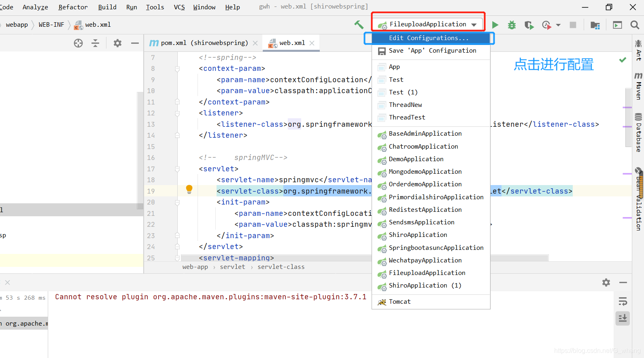This screenshot has height=358, width=644.
Task: Click the Stop square icon
Action: [x=573, y=25]
